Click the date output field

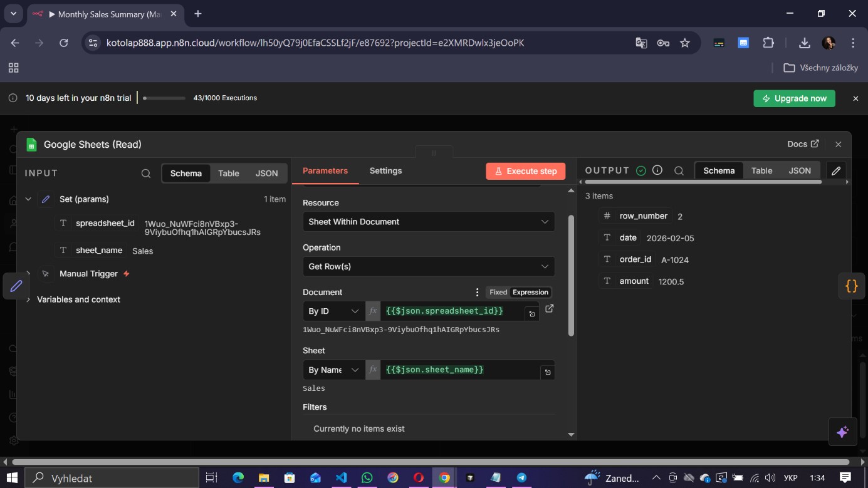(620, 238)
